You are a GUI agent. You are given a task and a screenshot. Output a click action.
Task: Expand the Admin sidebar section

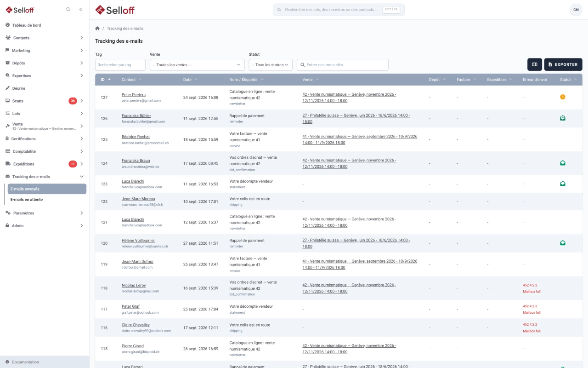(x=45, y=226)
